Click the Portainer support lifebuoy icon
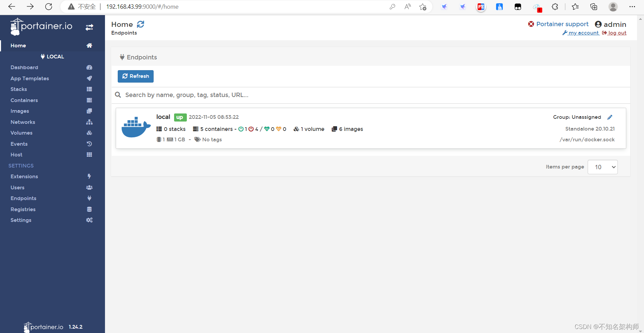 (x=531, y=24)
